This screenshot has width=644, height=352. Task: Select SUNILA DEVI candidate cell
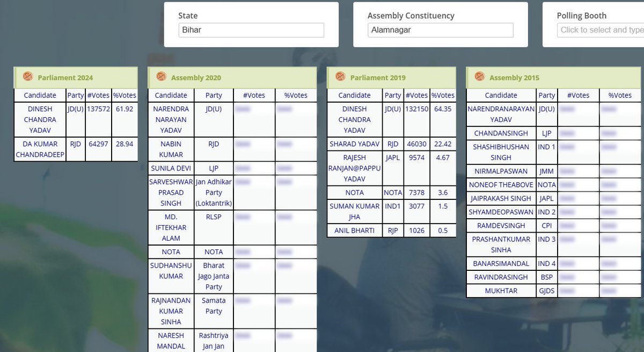coord(171,168)
